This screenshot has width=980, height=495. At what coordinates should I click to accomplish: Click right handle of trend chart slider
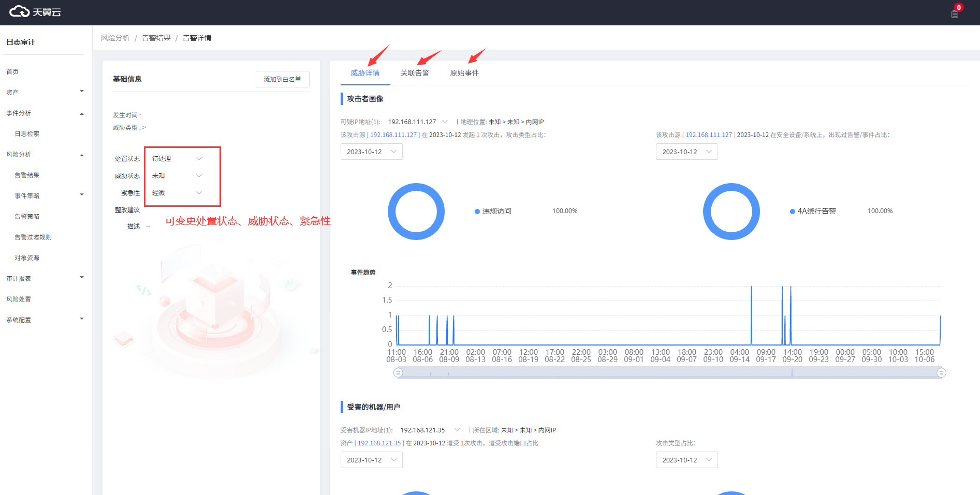(x=941, y=373)
